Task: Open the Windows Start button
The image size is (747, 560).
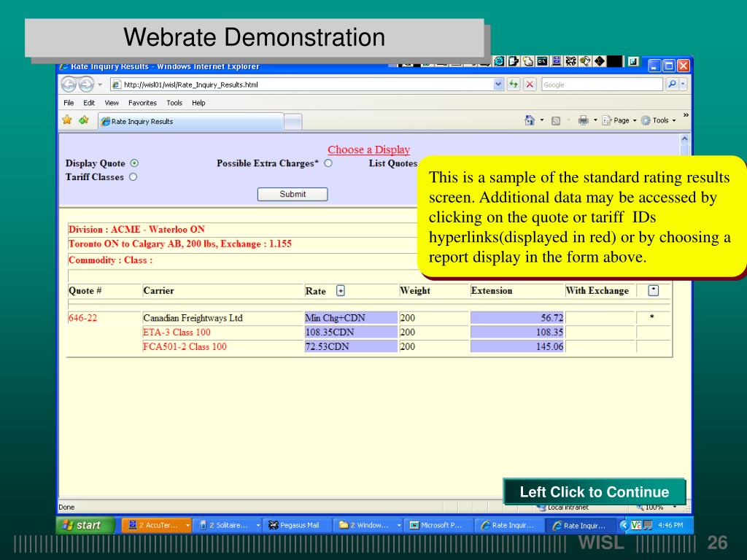Action: [85, 525]
